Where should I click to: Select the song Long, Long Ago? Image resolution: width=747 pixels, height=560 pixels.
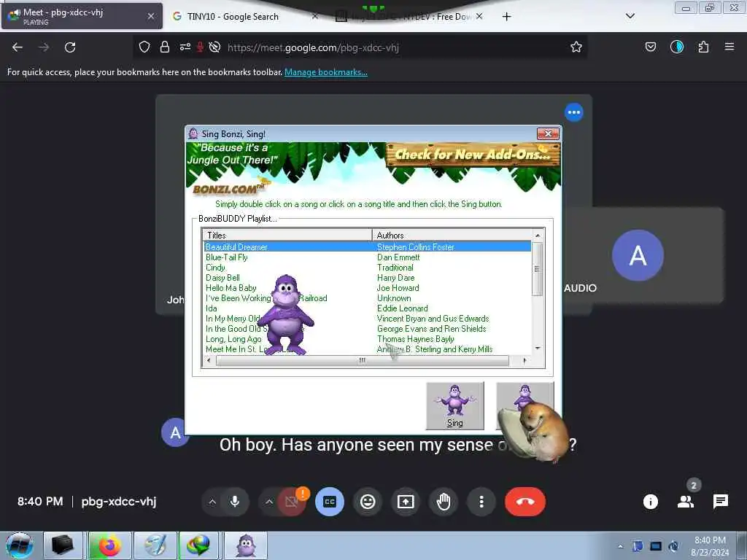point(233,339)
